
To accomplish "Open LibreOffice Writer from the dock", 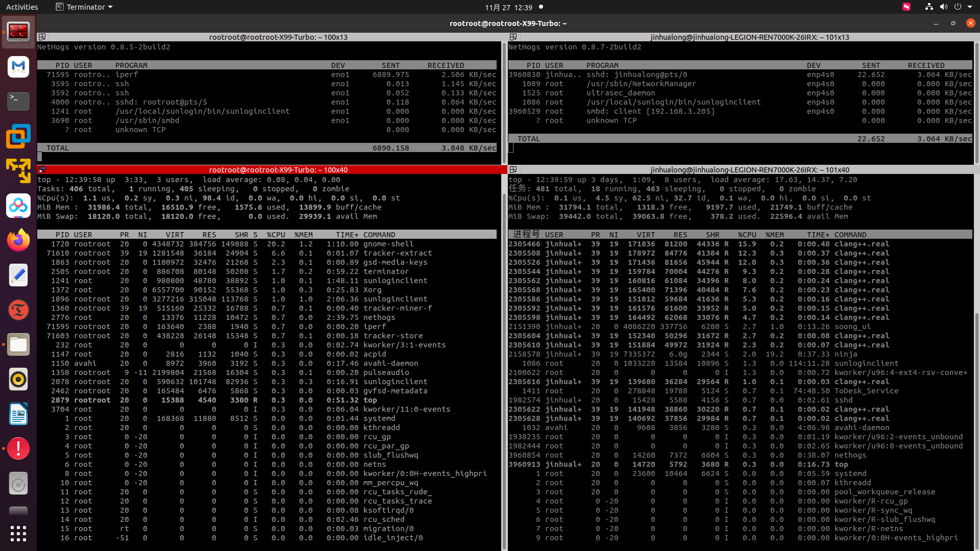I will pyautogui.click(x=18, y=414).
